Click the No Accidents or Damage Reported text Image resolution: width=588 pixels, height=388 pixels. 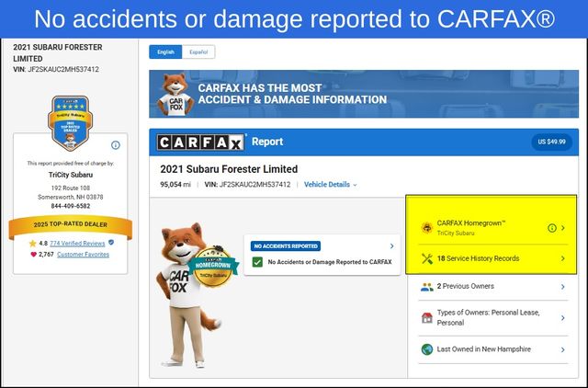[x=330, y=262]
